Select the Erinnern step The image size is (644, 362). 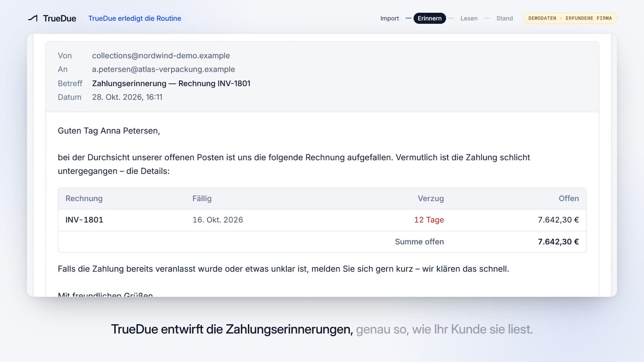[429, 18]
